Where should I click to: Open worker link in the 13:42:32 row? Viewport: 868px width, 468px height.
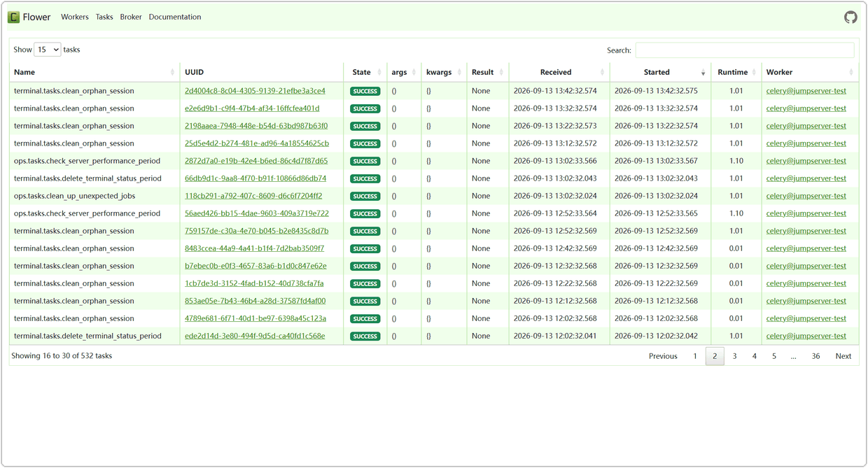pyautogui.click(x=806, y=91)
